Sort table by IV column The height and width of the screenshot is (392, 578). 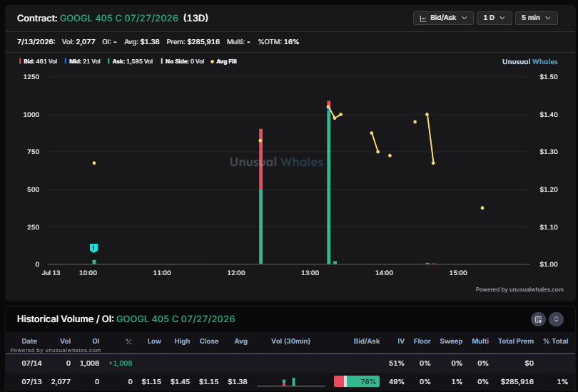tap(401, 341)
